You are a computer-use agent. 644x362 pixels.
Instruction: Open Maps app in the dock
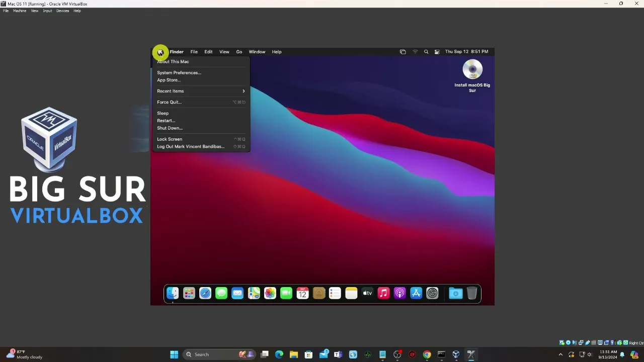click(x=254, y=293)
